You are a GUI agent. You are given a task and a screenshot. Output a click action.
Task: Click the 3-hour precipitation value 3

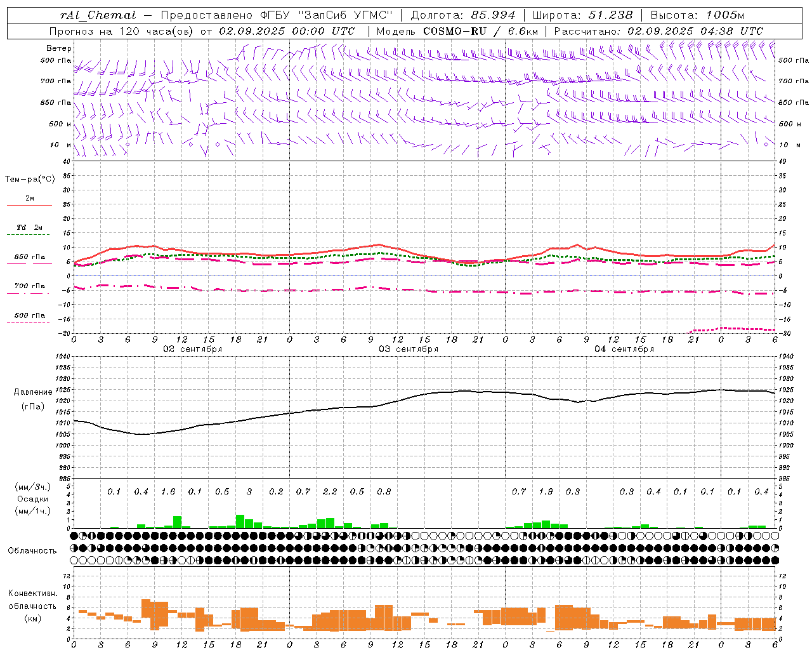tap(249, 492)
